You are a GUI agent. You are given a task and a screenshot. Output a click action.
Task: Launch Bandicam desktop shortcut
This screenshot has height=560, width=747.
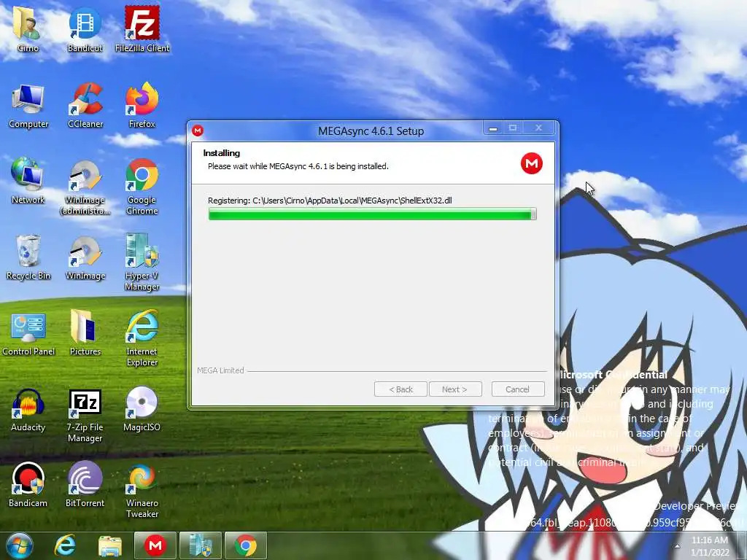(28, 485)
